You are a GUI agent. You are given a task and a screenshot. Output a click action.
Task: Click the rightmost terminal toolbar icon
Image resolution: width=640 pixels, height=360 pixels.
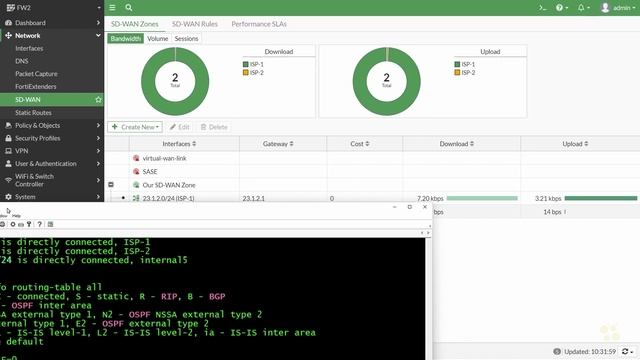pos(50,224)
